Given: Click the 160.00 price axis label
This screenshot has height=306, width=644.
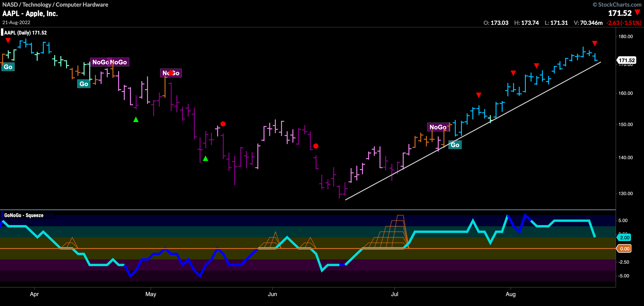Looking at the screenshot, I should click(626, 93).
